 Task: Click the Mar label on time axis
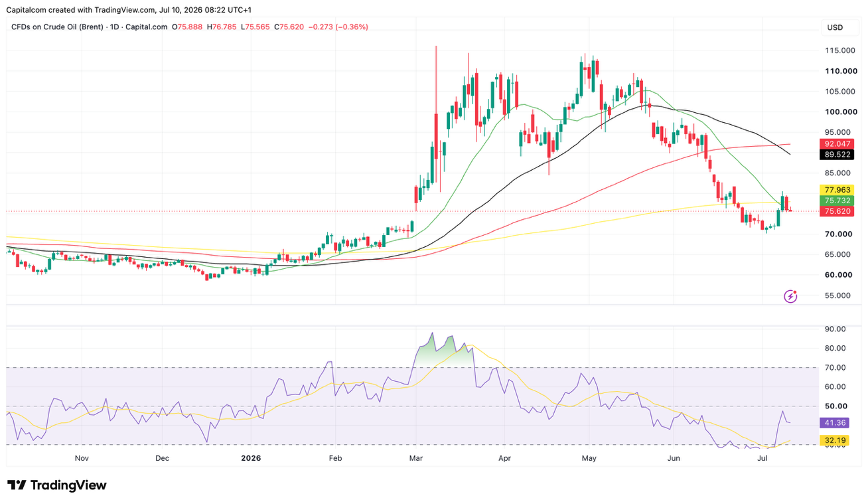[416, 458]
